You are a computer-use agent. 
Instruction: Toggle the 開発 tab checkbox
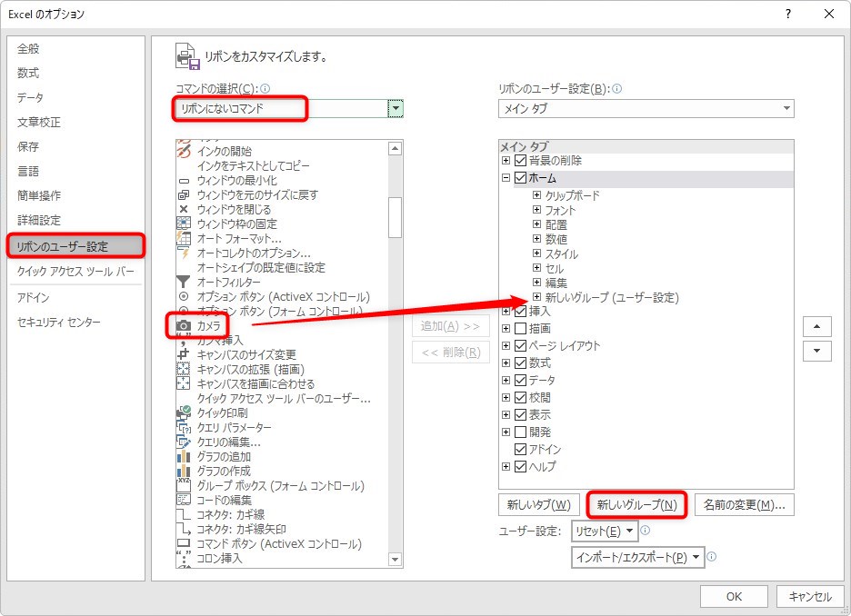pos(521,432)
